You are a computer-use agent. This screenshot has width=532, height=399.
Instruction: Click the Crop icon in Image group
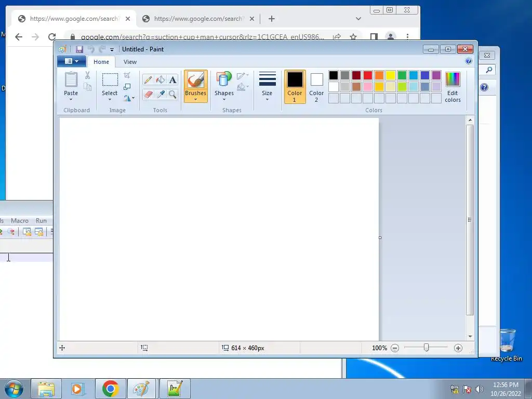pyautogui.click(x=127, y=75)
